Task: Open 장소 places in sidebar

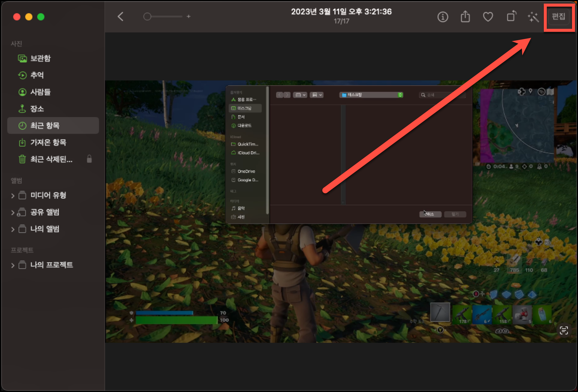Action: 37,109
